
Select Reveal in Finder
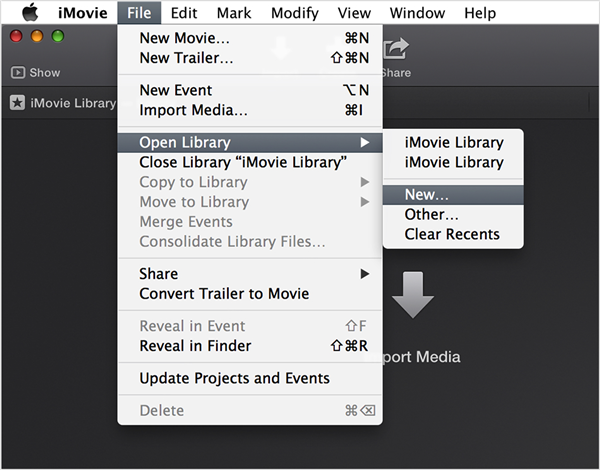pos(250,346)
